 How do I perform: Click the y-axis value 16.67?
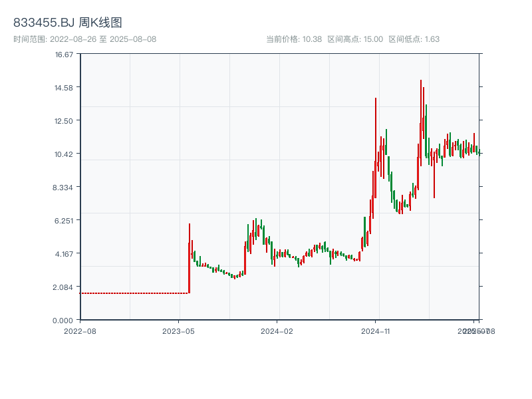pyautogui.click(x=64, y=55)
